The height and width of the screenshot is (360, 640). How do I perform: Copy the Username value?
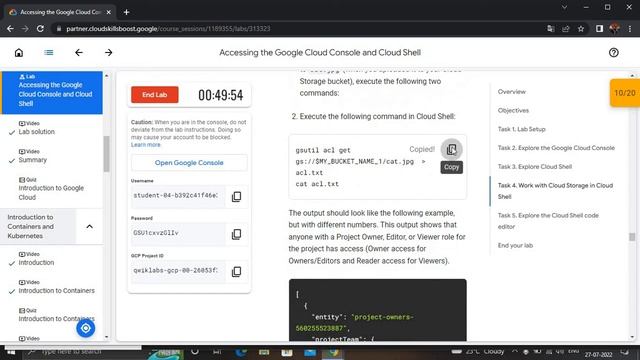click(236, 197)
